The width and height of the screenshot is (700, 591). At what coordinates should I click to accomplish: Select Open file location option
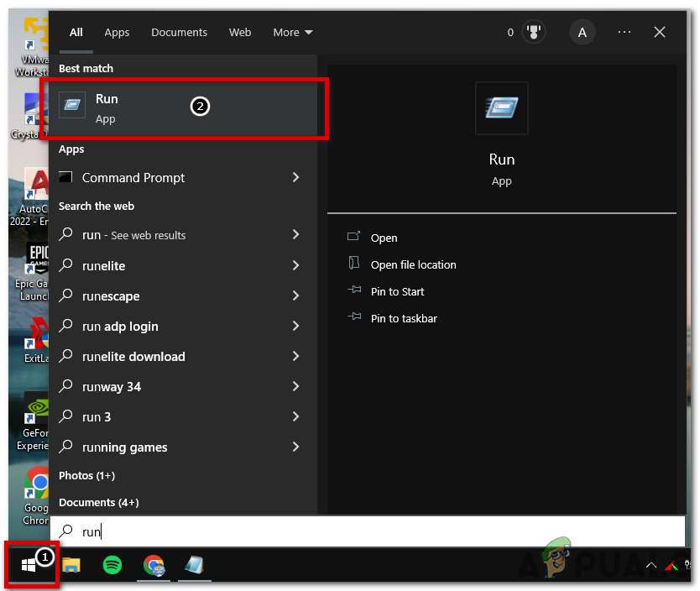coord(413,264)
